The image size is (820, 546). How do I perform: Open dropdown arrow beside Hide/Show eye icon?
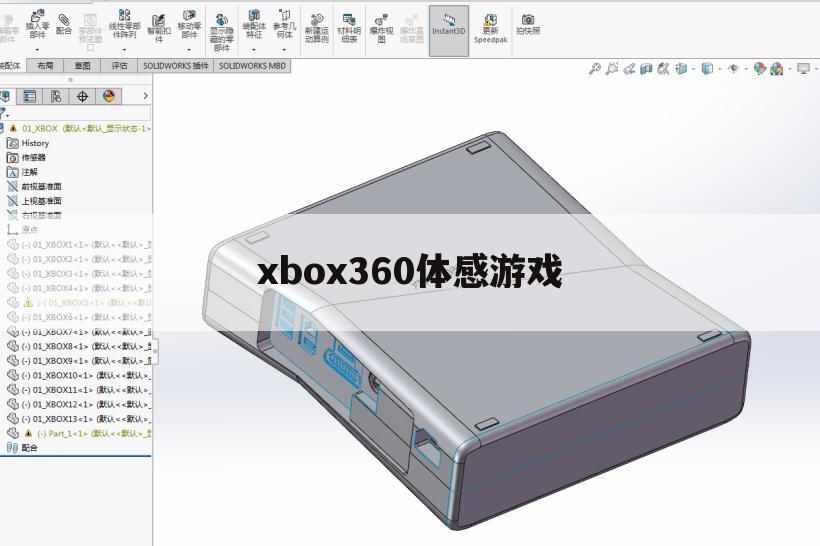[745, 69]
